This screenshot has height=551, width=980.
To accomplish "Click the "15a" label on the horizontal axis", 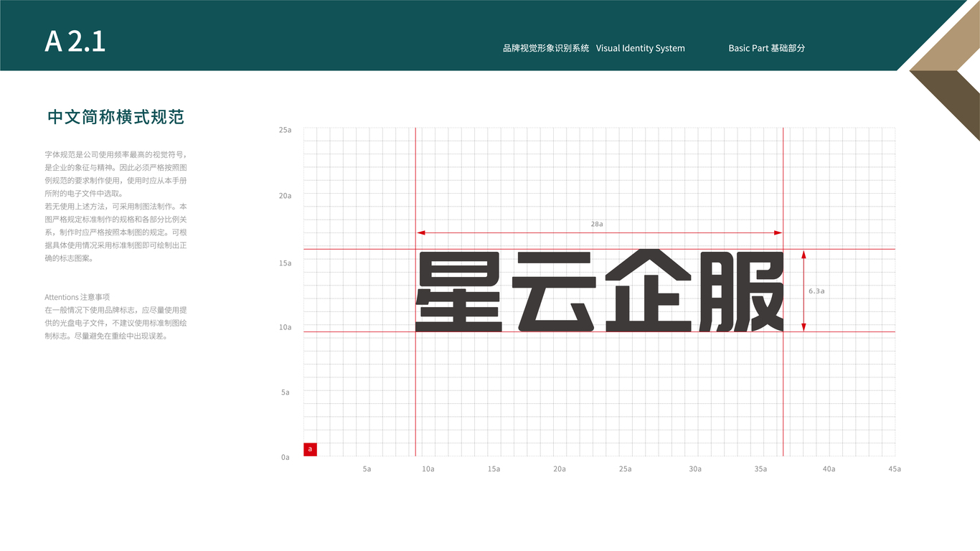I will 494,468.
